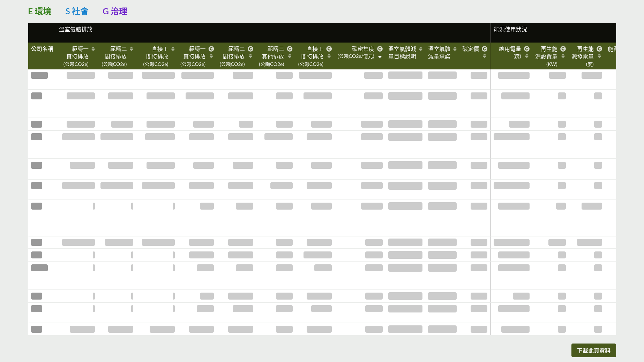Click the 能源使用狀況 group header
This screenshot has width=644, height=362.
pyautogui.click(x=510, y=30)
